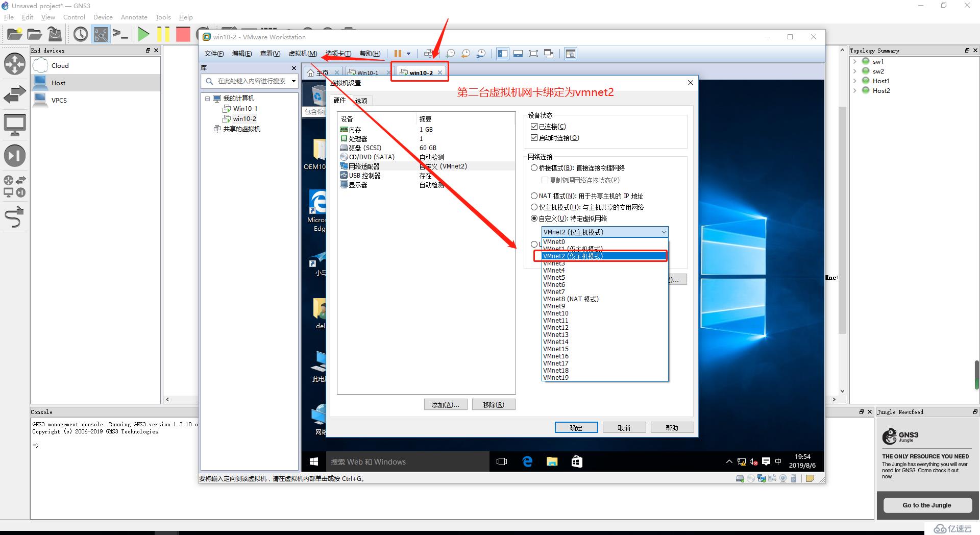Select 桥接模式 bridged radio button
The height and width of the screenshot is (535, 980).
tap(534, 168)
